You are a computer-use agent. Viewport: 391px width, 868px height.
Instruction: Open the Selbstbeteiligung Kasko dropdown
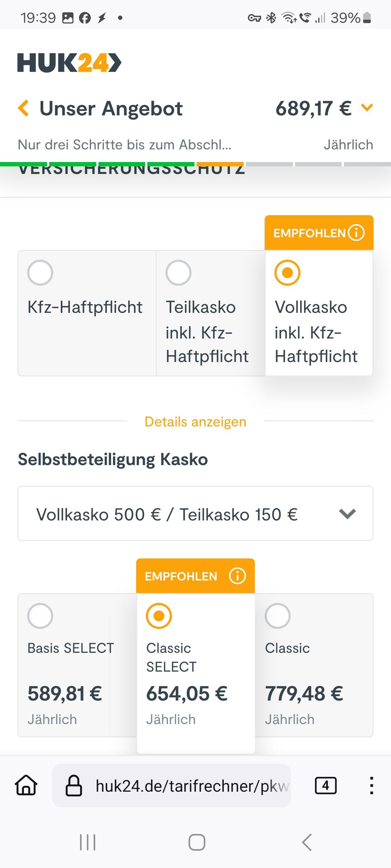(x=195, y=514)
